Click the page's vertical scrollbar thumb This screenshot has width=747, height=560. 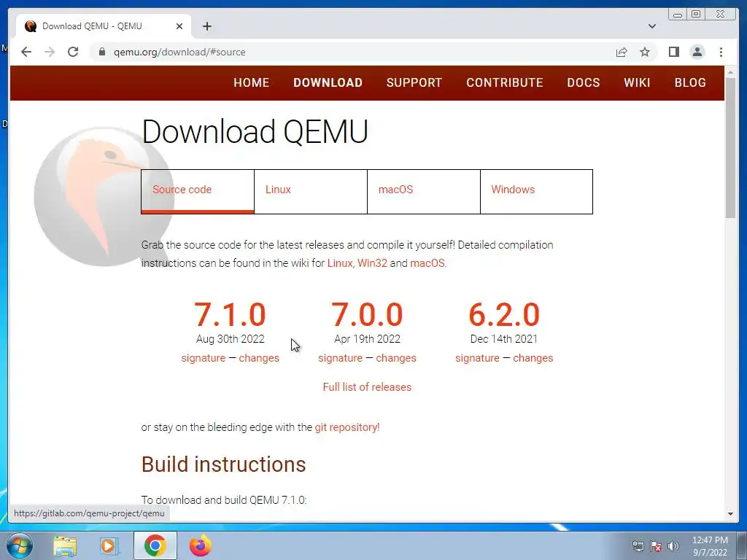click(730, 147)
